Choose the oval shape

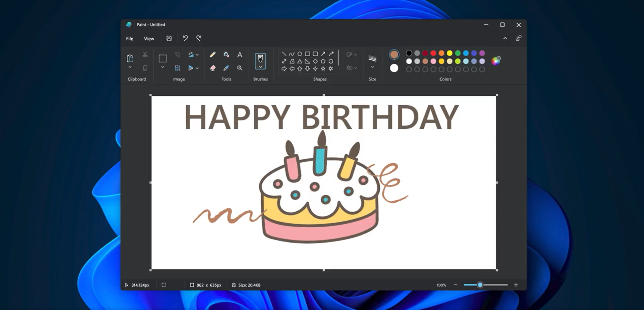pos(299,54)
